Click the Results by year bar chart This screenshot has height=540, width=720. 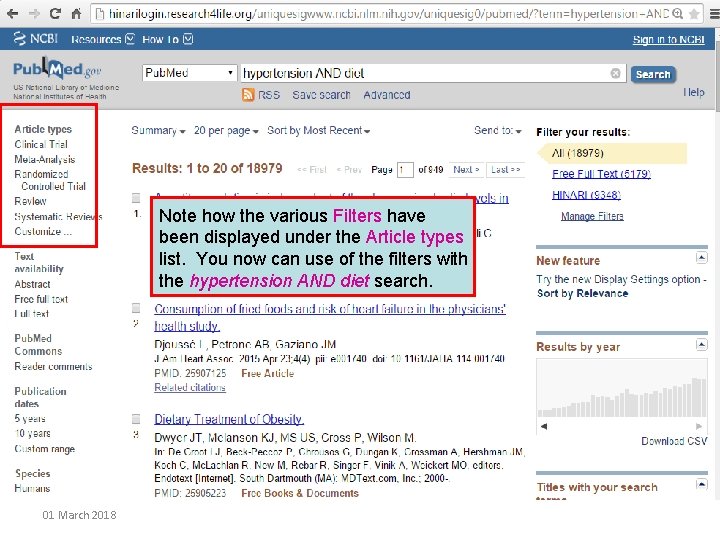point(622,397)
